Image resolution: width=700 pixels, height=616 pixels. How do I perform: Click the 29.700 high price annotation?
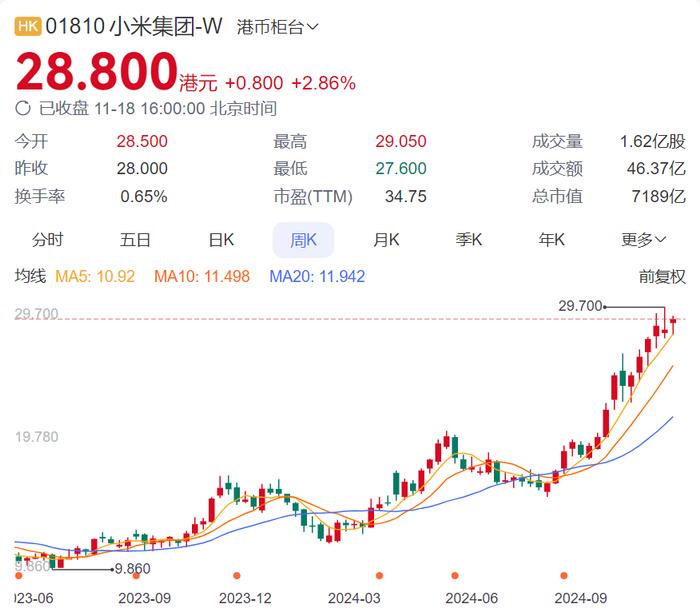point(580,306)
